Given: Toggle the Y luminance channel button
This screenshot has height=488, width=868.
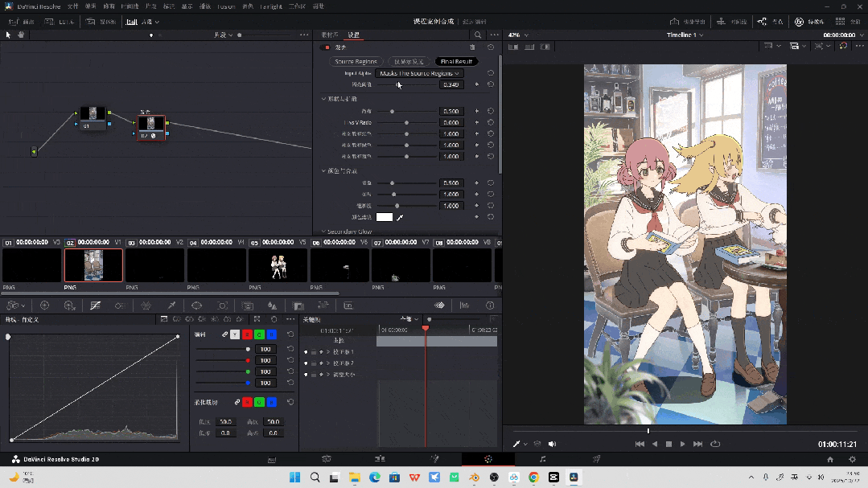Looking at the screenshot, I should point(235,334).
